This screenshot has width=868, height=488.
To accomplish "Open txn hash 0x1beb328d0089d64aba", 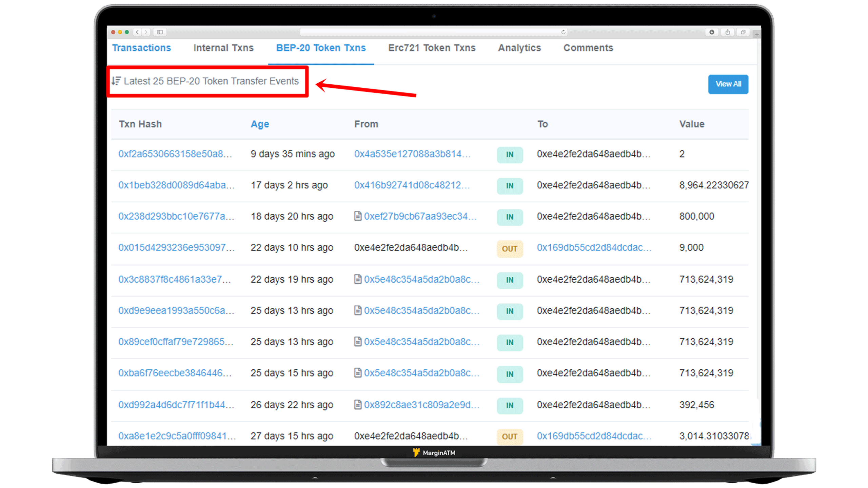I will [x=176, y=185].
